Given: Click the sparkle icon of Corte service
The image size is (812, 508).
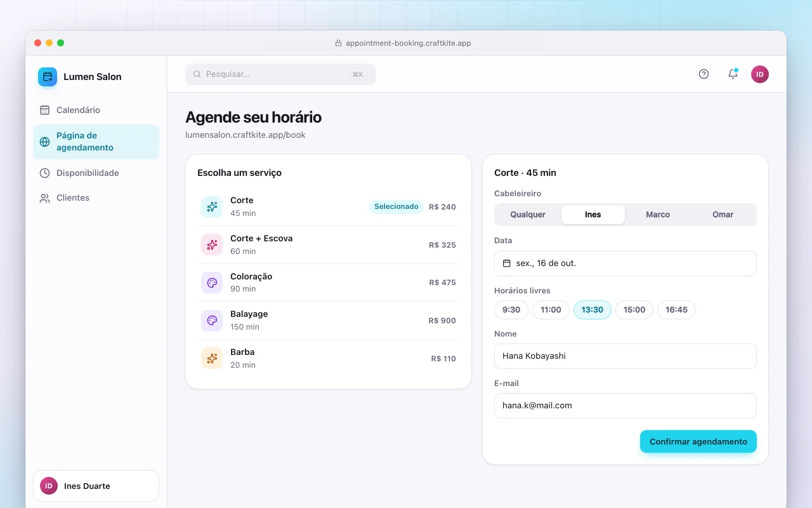Looking at the screenshot, I should (x=212, y=207).
